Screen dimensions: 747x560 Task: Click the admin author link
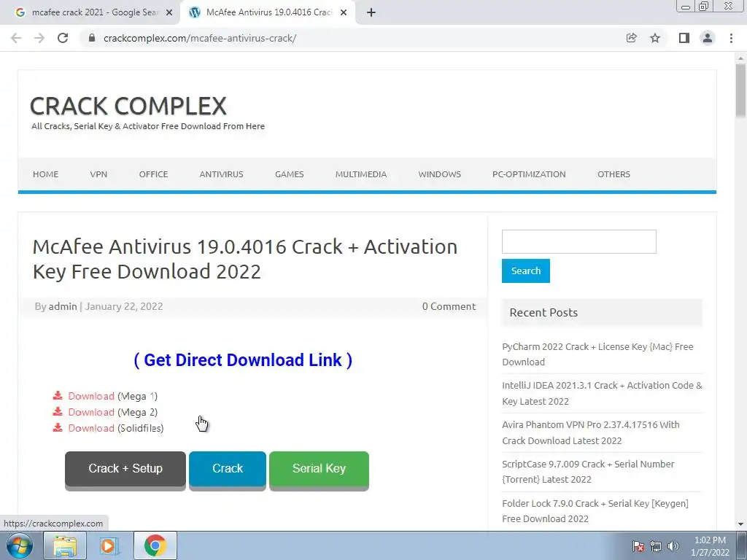(x=63, y=306)
